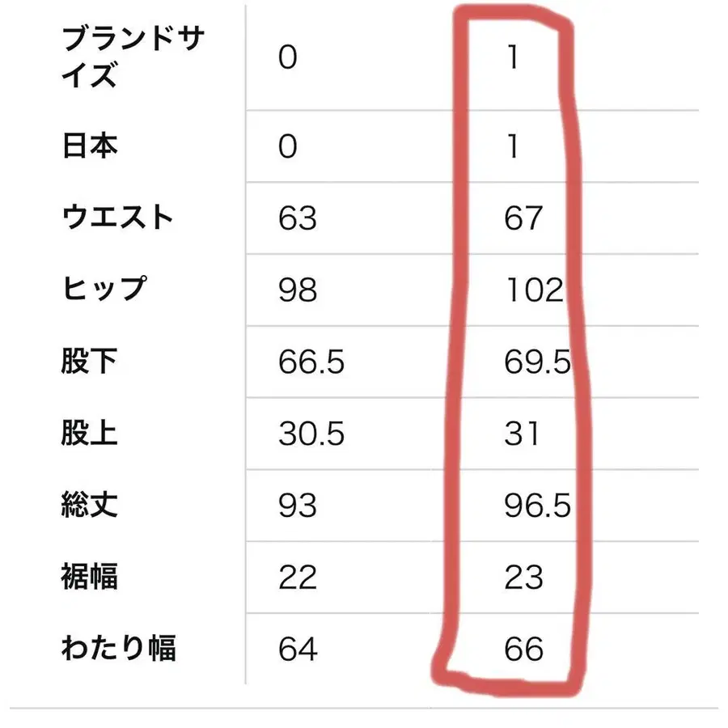Click the ヒップ value 98
Screen dimensions: 728x728
(x=297, y=290)
